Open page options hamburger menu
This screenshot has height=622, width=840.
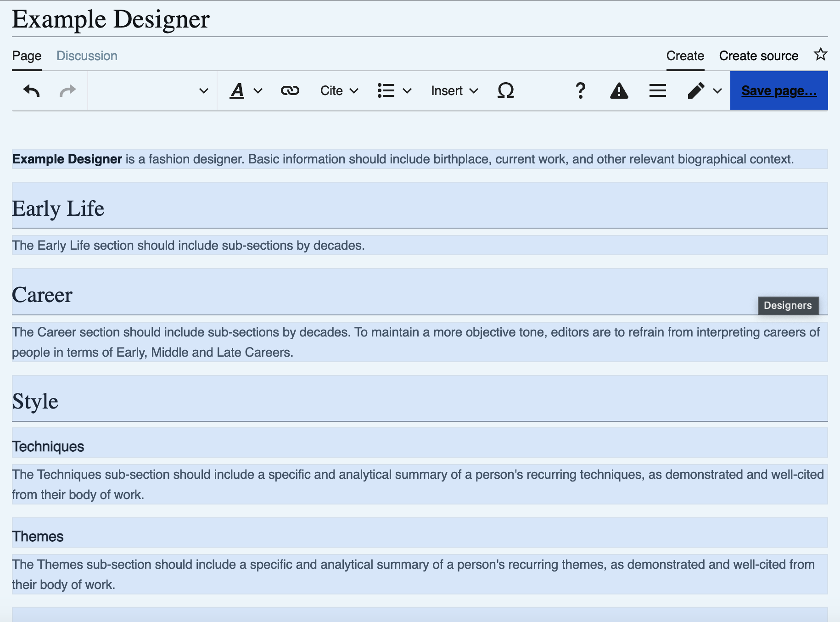(658, 90)
